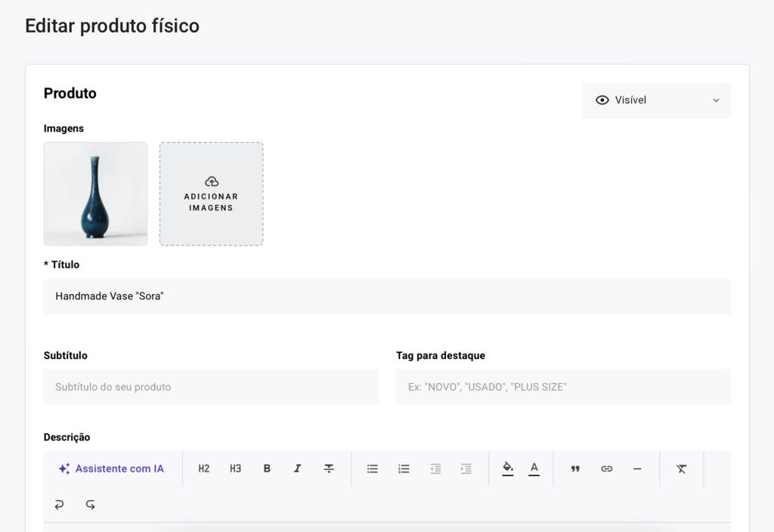The height and width of the screenshot is (532, 774).
Task: Apply H2 heading style
Action: point(204,469)
